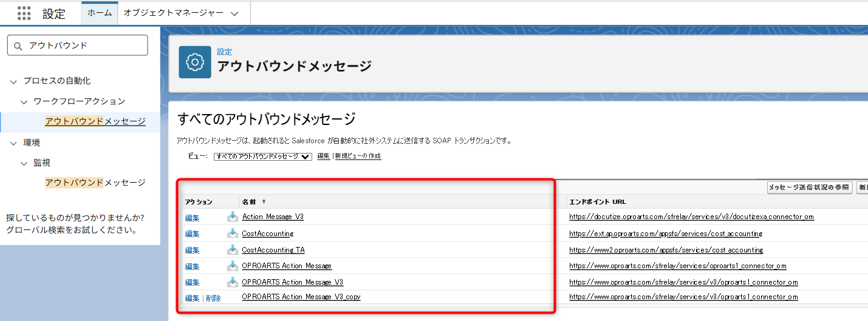This screenshot has height=321, width=868.
Task: Open the CostAccounting TA message
Action: [x=273, y=249]
